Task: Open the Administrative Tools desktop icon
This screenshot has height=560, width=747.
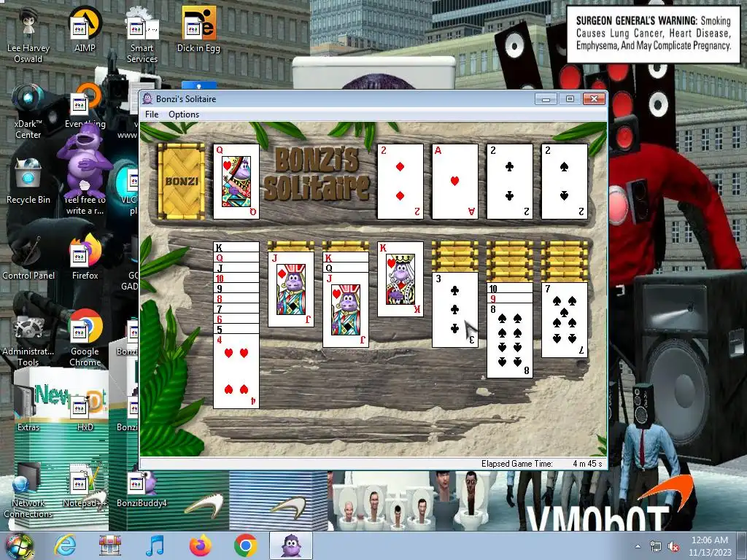Action: pos(28,339)
